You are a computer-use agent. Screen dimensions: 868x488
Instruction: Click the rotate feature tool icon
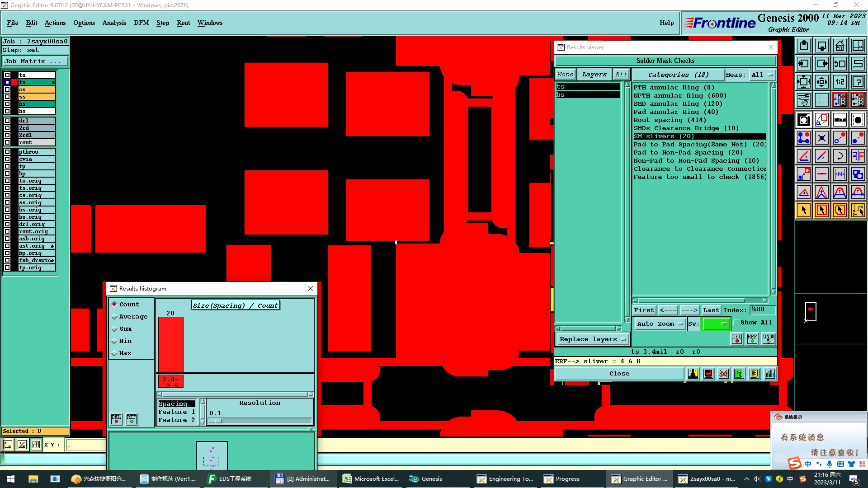tap(840, 156)
